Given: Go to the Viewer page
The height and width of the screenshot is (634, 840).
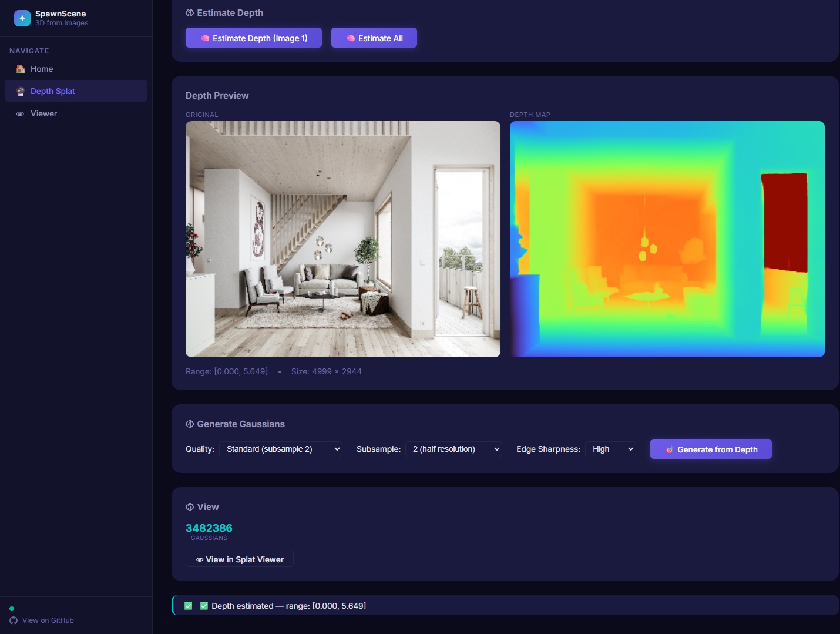Looking at the screenshot, I should coord(76,113).
